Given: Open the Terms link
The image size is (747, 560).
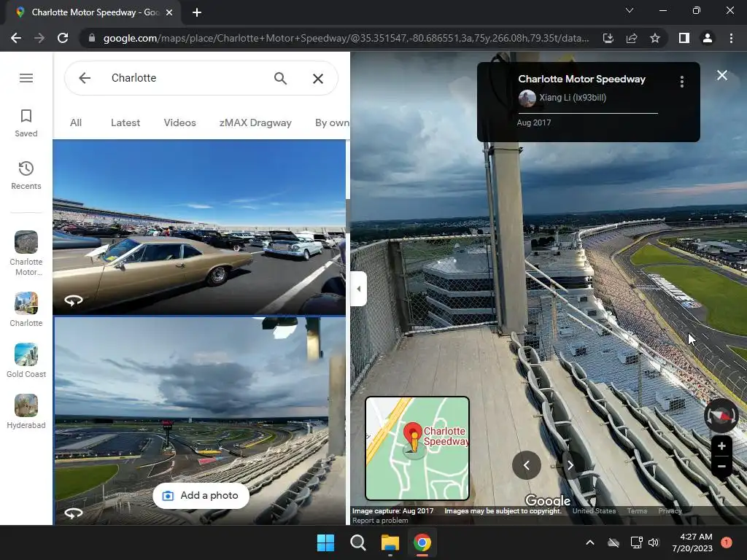Looking at the screenshot, I should coord(637,511).
